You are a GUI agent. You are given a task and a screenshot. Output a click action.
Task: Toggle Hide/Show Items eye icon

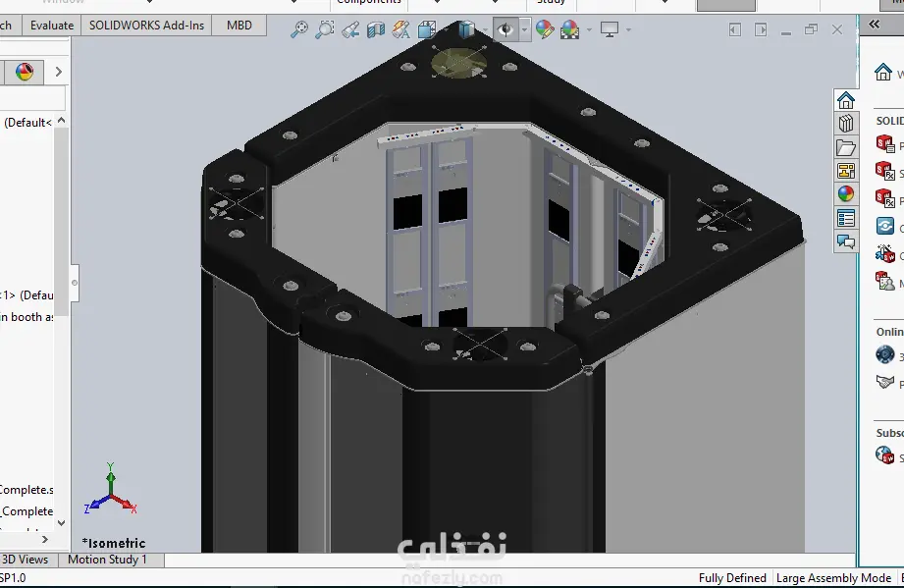[x=505, y=29]
